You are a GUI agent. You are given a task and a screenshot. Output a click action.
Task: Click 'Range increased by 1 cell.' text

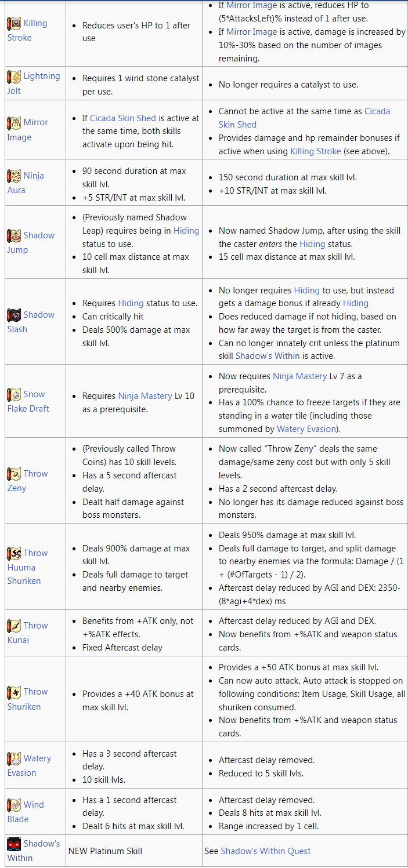[x=269, y=826]
